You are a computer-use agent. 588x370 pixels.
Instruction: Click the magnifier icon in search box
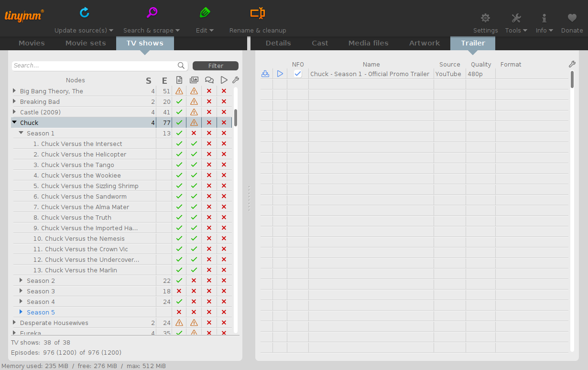pos(181,66)
